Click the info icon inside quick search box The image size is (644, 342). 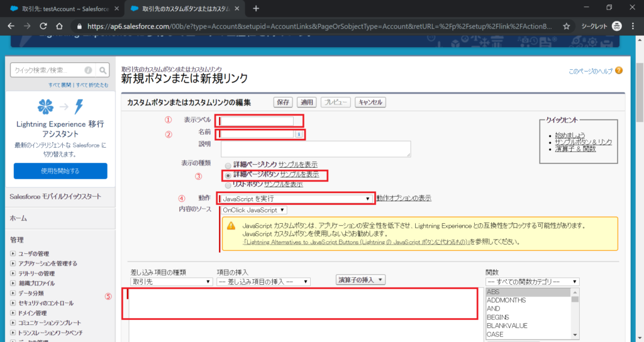point(88,70)
